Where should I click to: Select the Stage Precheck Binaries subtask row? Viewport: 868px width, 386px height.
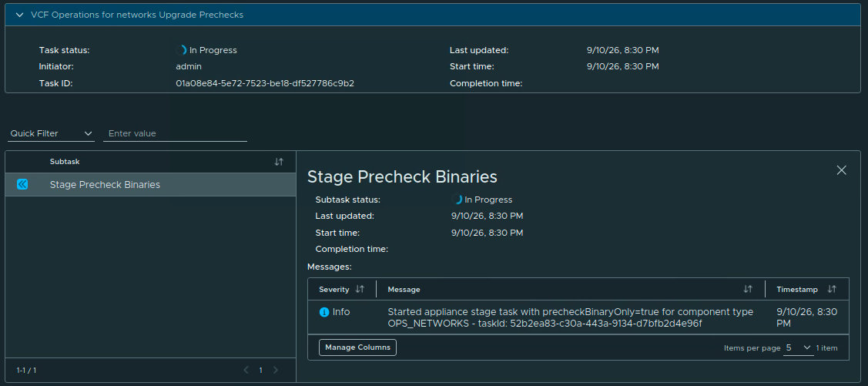tap(151, 184)
